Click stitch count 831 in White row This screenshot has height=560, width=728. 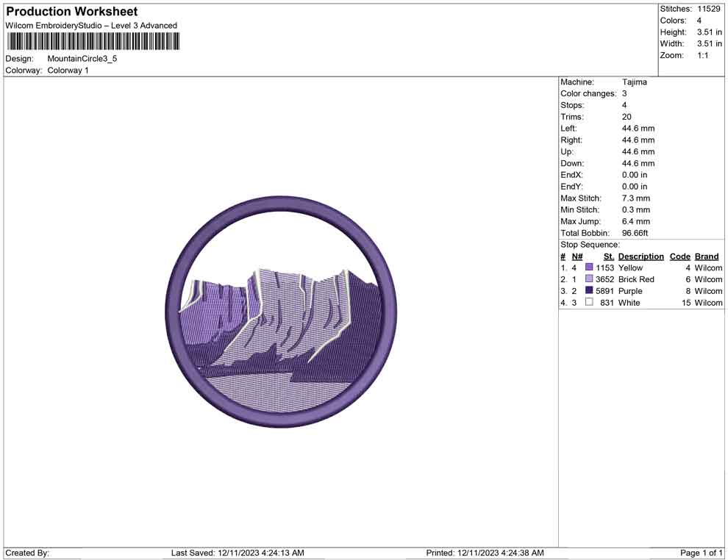coord(607,303)
